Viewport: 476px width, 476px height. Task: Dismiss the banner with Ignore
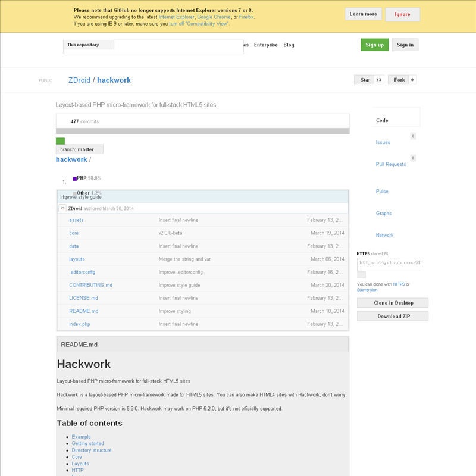pos(403,14)
